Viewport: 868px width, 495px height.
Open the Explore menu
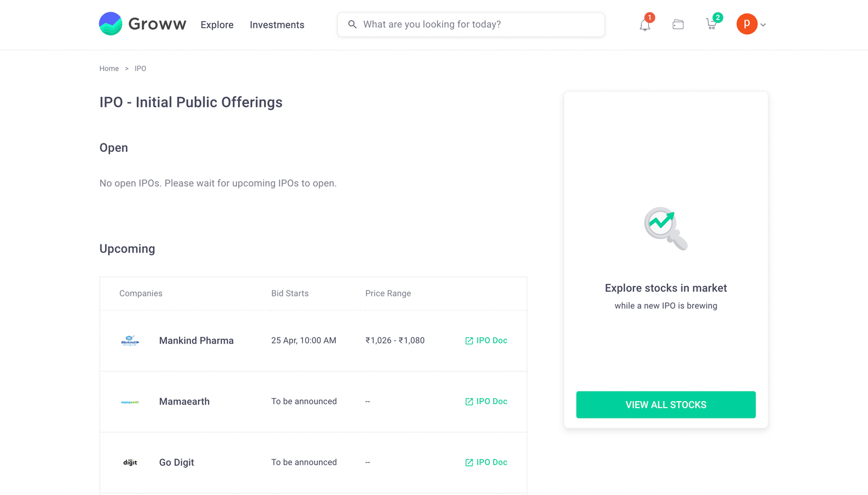[217, 25]
